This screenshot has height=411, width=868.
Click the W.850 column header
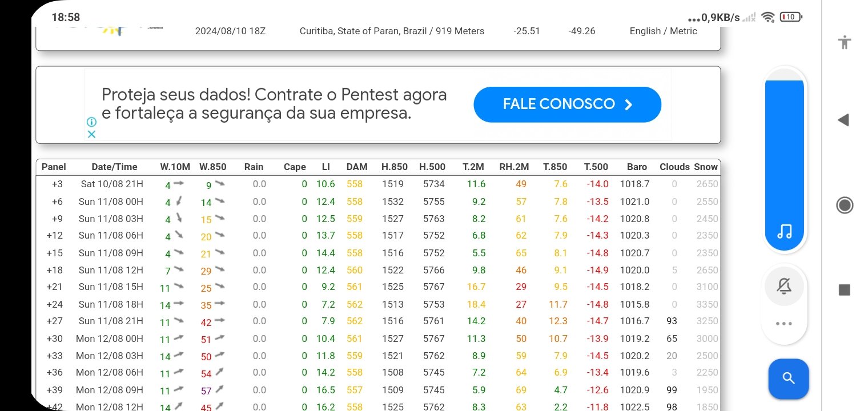click(x=213, y=167)
